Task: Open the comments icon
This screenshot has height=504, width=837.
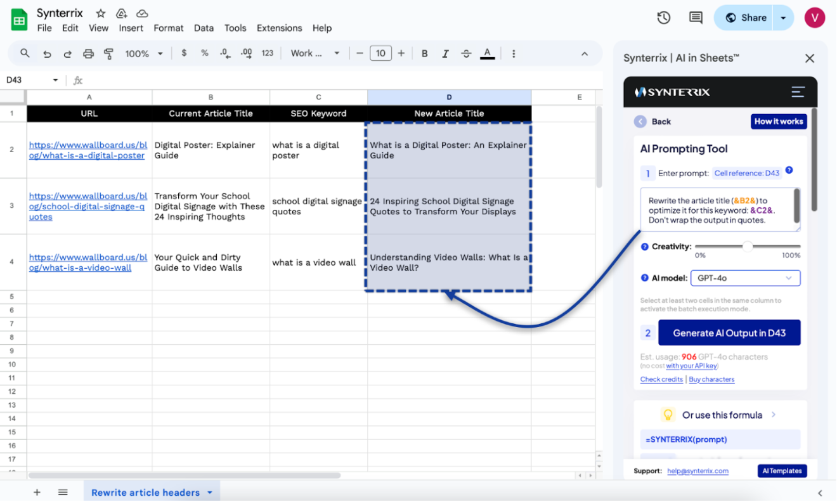Action: [696, 18]
